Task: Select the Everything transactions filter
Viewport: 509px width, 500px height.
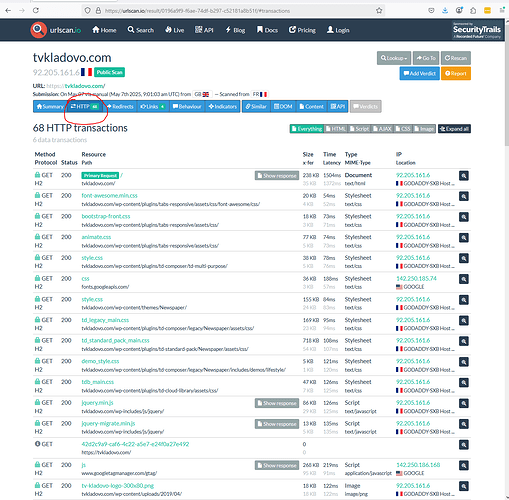Action: pyautogui.click(x=306, y=129)
